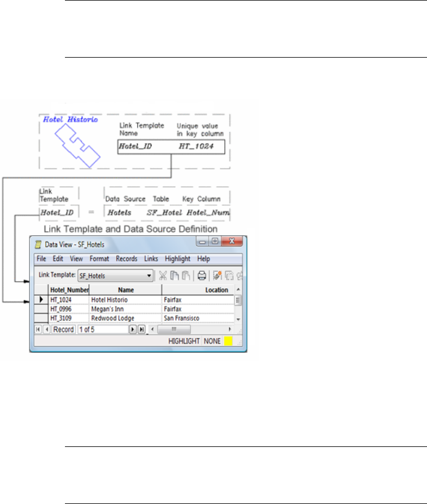
Task: Click the horizontal scrollbar left arrow
Action: point(152,329)
